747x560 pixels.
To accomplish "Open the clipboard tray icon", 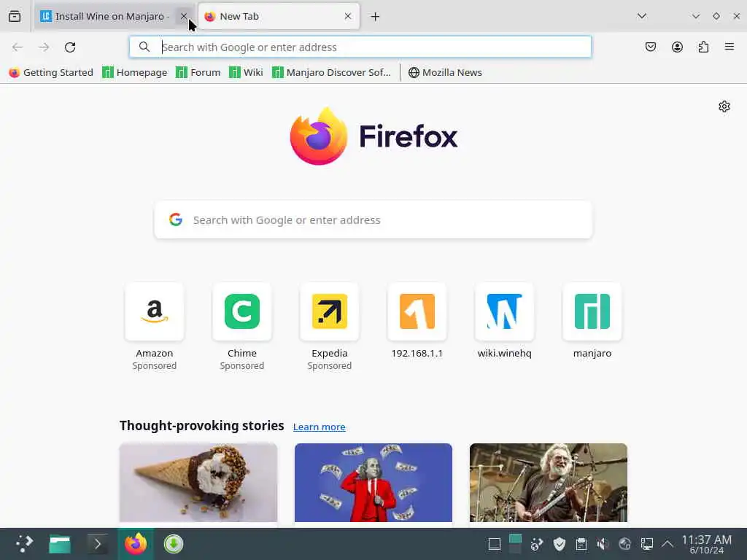I will pos(581,544).
